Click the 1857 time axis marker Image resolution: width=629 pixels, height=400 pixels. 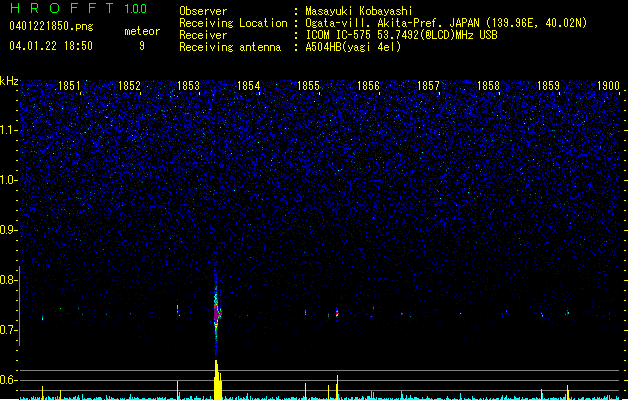pyautogui.click(x=428, y=86)
